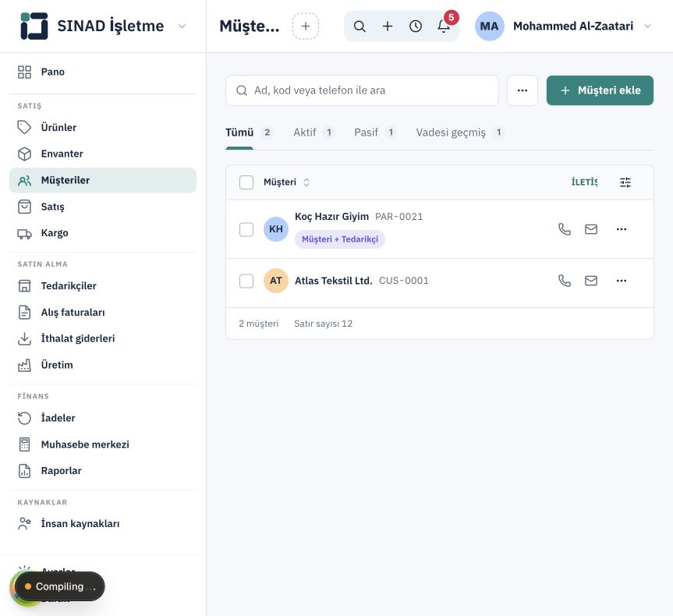Expand the SINAD İşletme workspace chevron
673x616 pixels.
182,27
